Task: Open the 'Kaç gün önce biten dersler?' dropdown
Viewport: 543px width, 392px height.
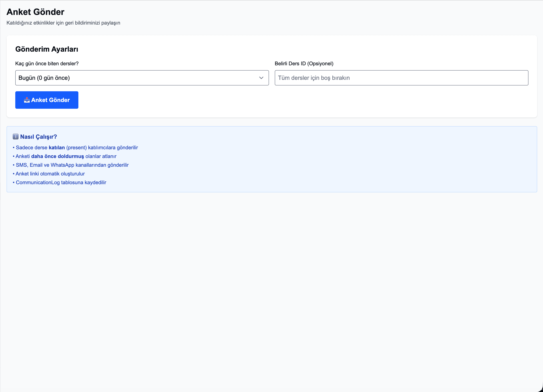Action: point(142,78)
